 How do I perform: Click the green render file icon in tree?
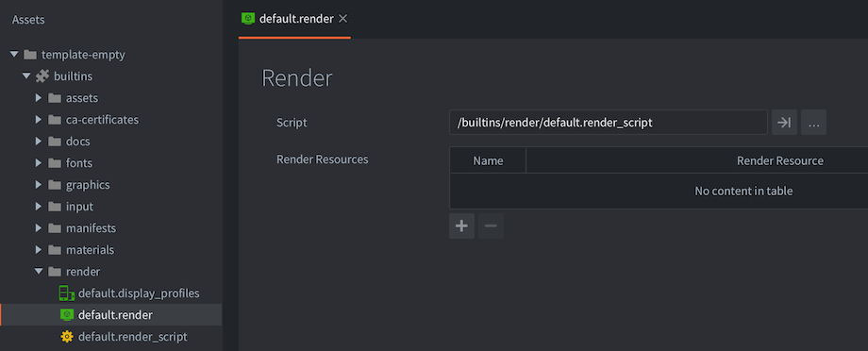[x=66, y=315]
